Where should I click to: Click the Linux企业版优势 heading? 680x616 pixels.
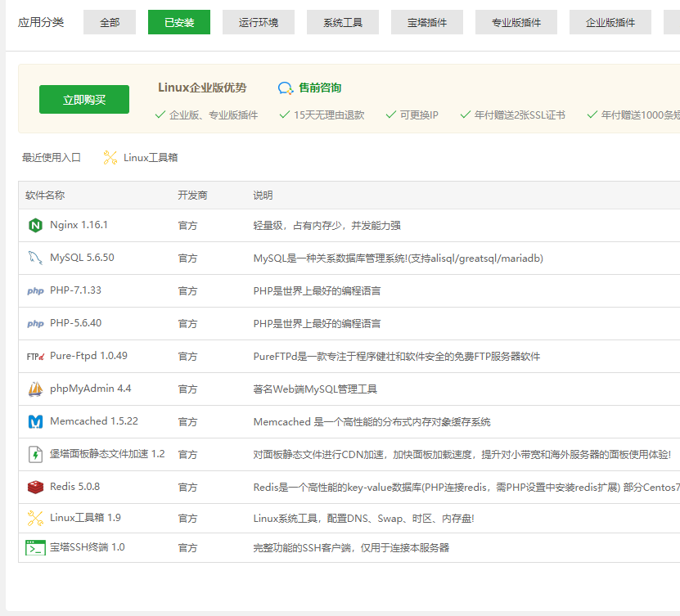pos(202,88)
